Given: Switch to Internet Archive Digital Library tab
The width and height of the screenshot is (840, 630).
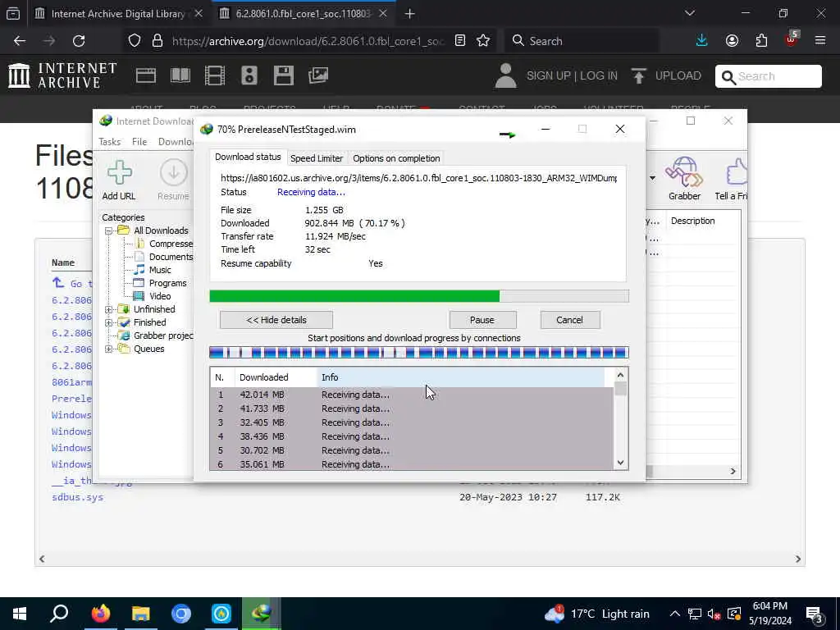Looking at the screenshot, I should [x=118, y=14].
